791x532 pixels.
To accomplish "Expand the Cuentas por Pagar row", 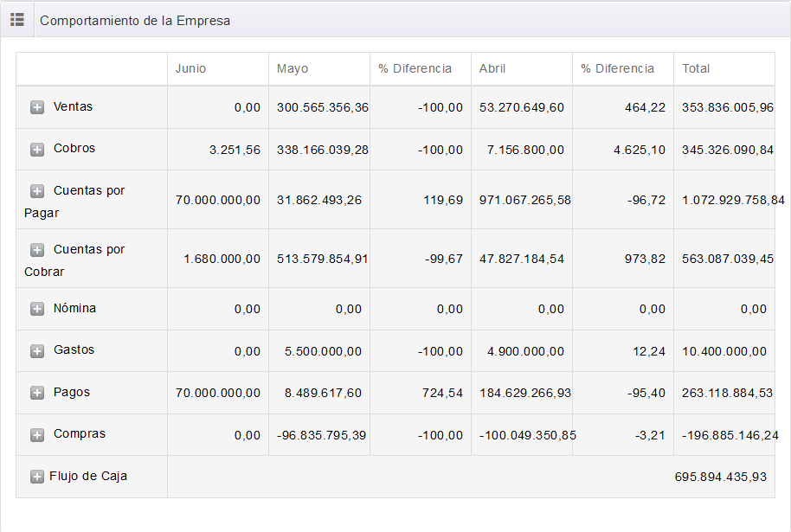I will (x=37, y=191).
